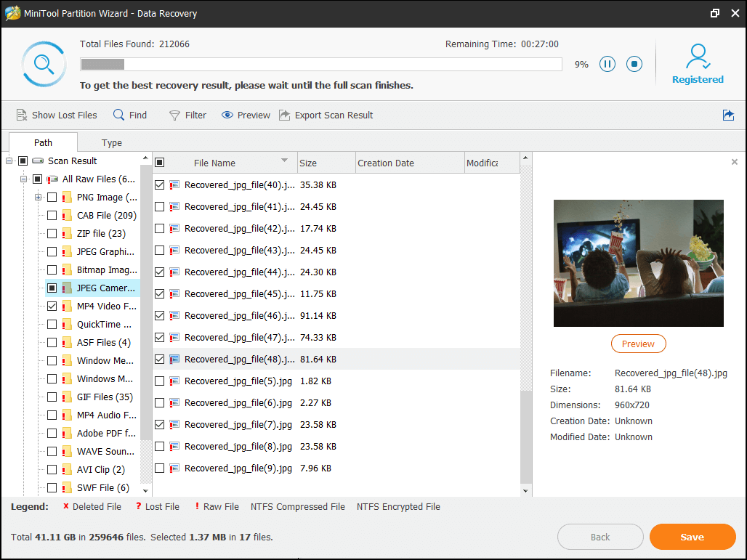This screenshot has height=560, width=747.
Task: Click the Preview eye toolbar item
Action: pyautogui.click(x=246, y=115)
